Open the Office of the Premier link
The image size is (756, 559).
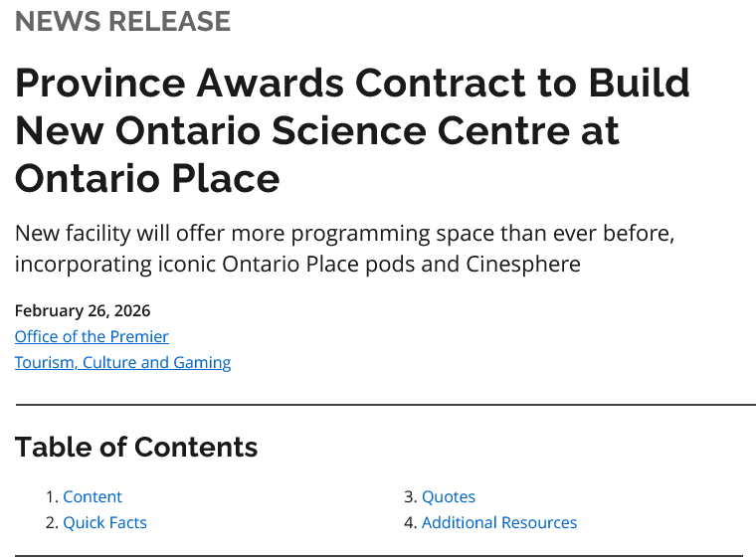pos(92,336)
